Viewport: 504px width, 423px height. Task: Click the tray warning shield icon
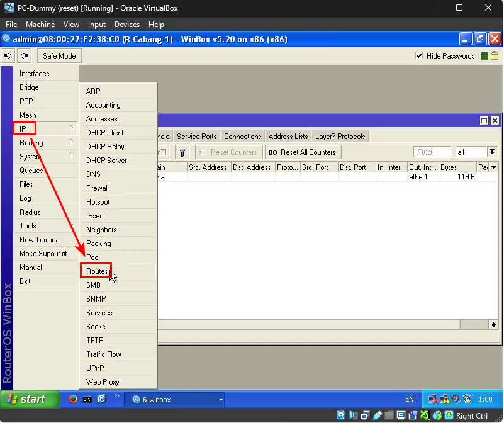444,399
